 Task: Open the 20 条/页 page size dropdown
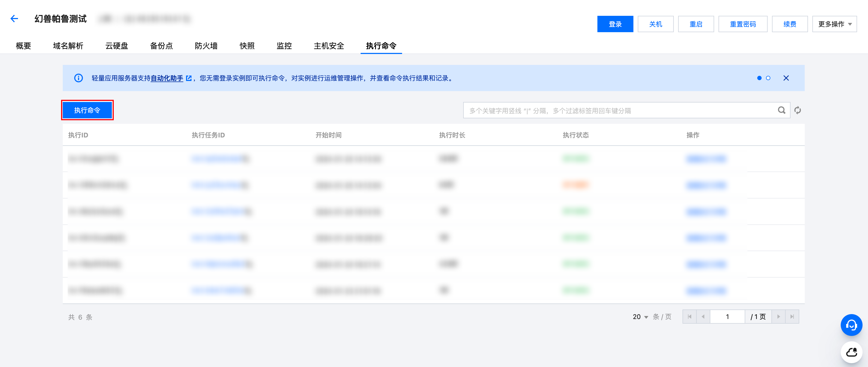[x=640, y=317]
